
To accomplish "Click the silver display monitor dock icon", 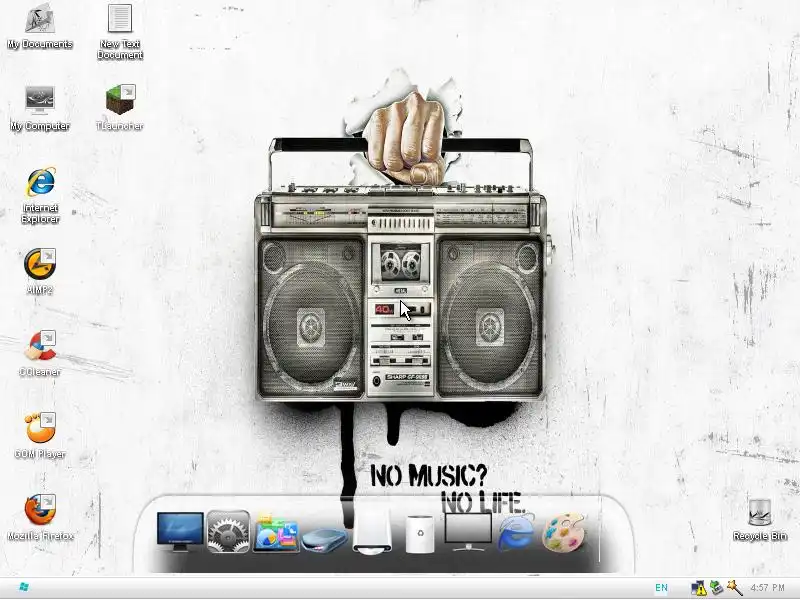I will point(468,532).
